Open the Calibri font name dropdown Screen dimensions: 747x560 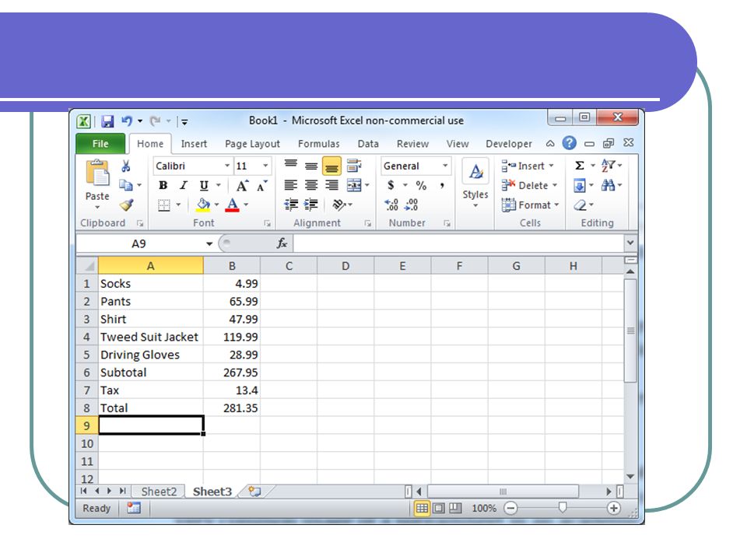(226, 166)
